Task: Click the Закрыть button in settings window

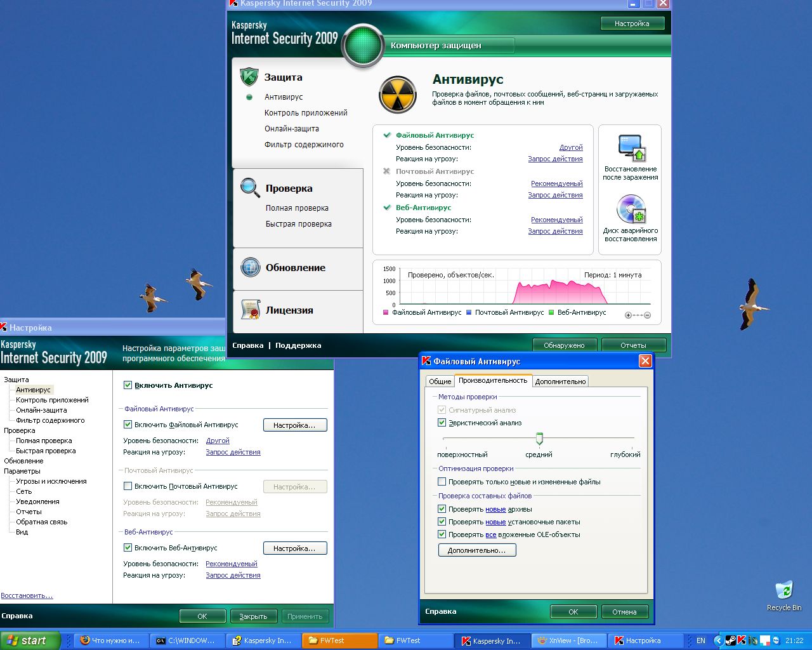Action: click(253, 616)
